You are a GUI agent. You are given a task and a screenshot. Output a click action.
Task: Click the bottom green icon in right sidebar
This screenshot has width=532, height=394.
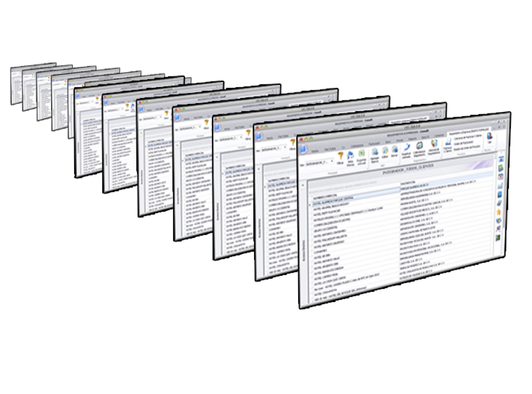[498, 238]
